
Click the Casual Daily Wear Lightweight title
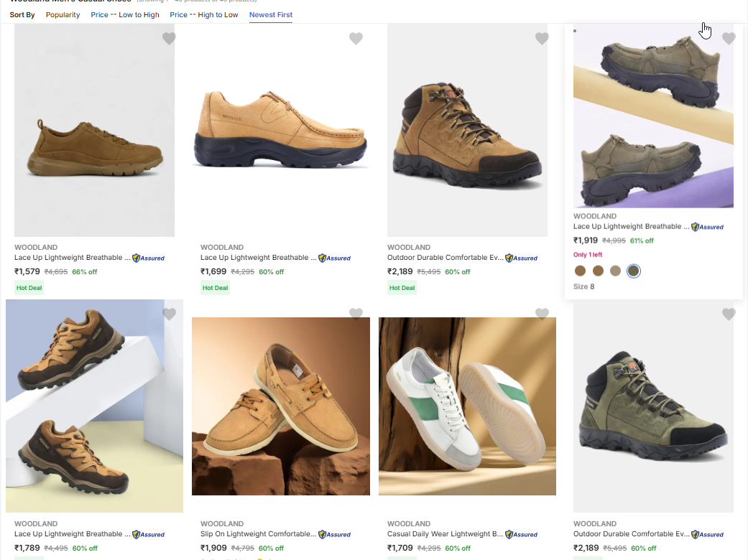pos(445,534)
